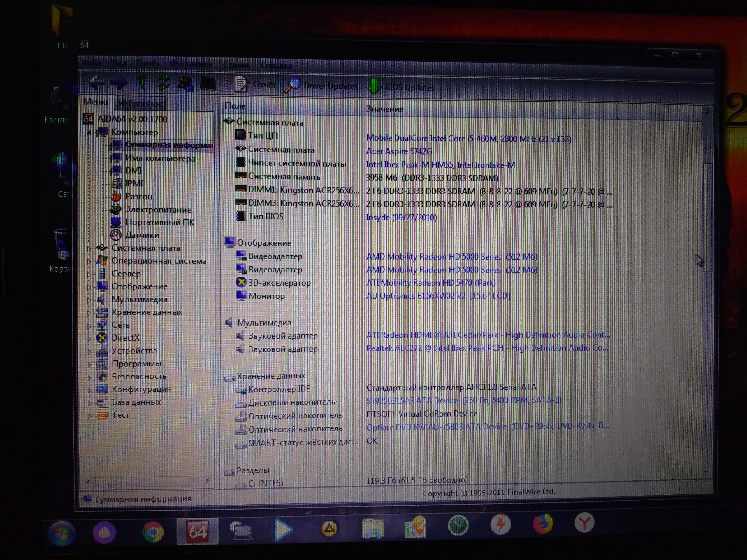Screen dimensions: 747x560
Task: Click the Программы icon in the tree
Action: tap(102, 364)
